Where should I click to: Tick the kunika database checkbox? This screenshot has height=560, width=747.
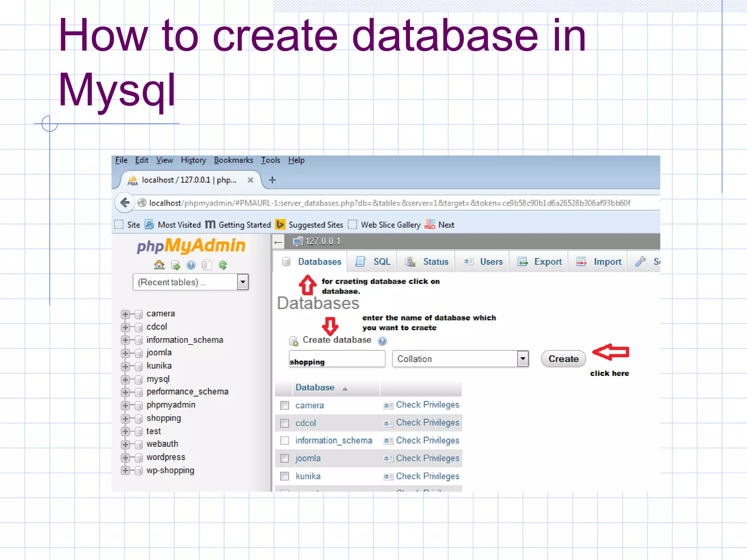pyautogui.click(x=285, y=476)
